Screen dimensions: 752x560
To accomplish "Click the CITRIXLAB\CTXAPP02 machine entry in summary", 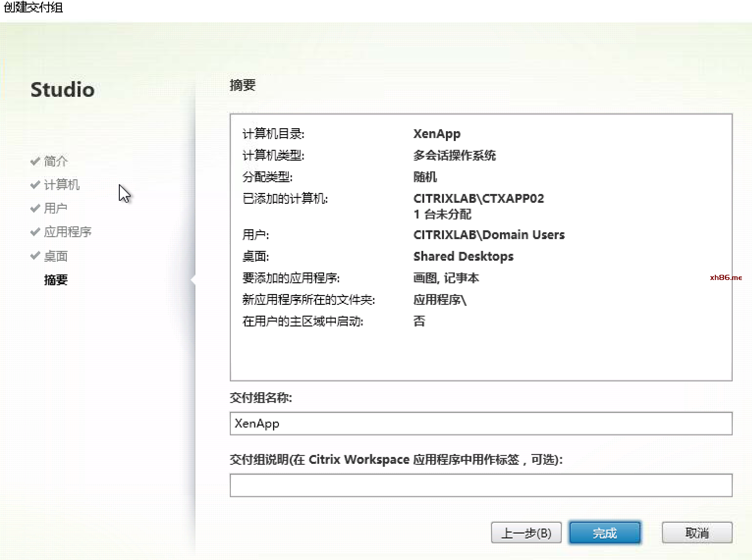I will point(478,199).
